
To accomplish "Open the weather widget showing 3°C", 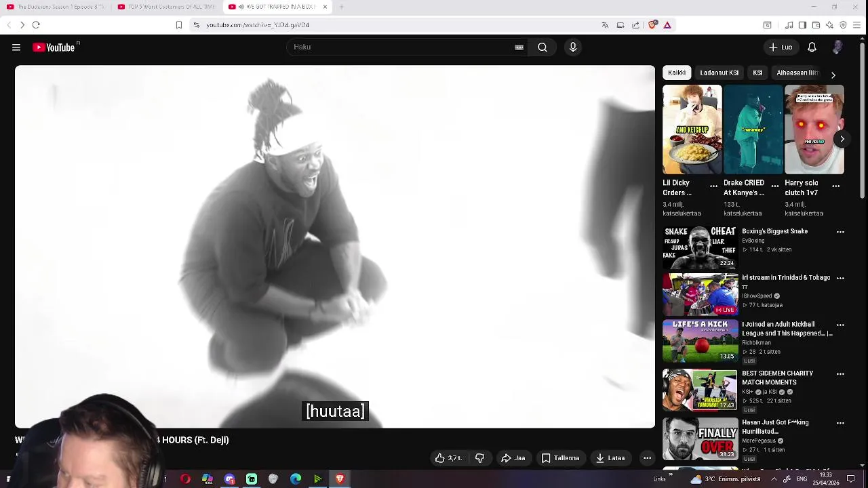I will click(726, 479).
